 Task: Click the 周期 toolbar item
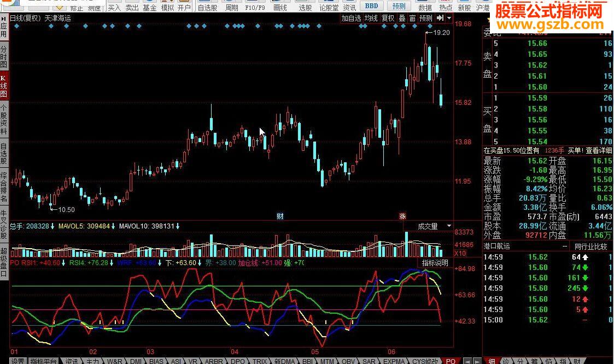[232, 8]
